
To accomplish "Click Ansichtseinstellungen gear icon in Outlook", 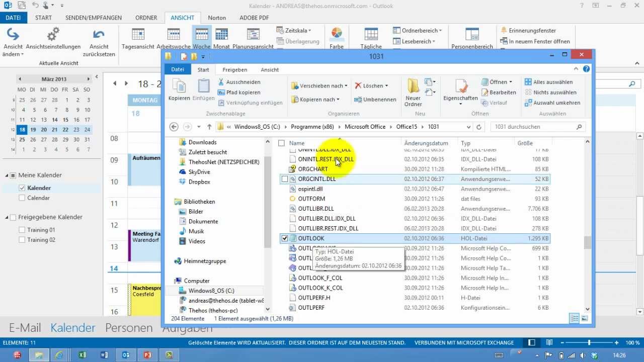I will [53, 35].
